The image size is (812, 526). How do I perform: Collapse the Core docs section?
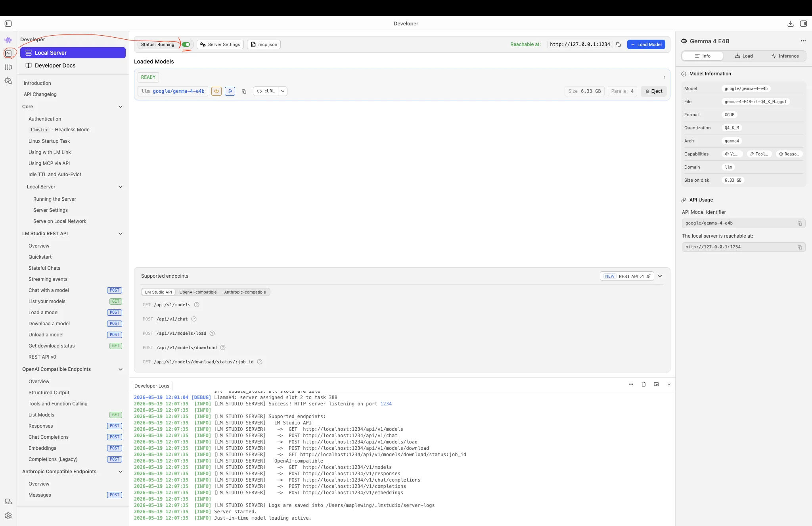pos(121,107)
